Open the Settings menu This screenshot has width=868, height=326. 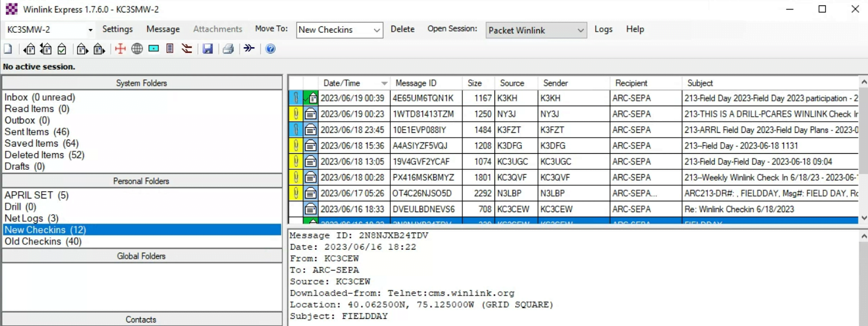117,29
